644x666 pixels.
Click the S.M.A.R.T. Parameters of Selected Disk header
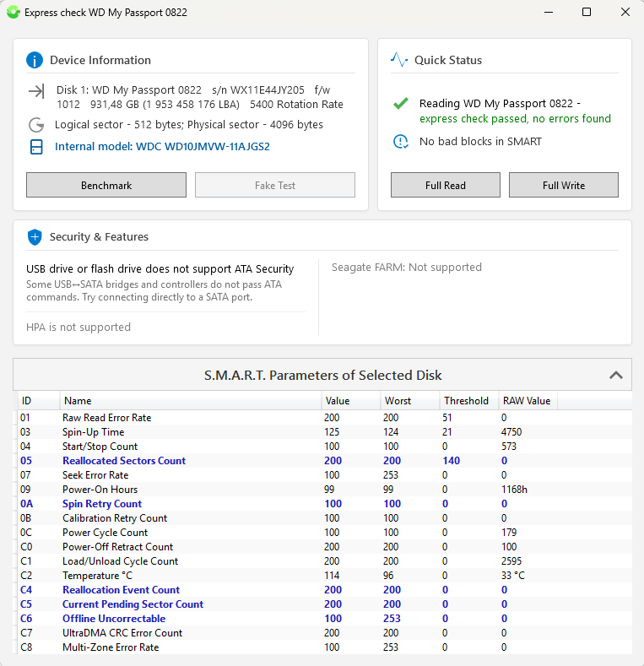tap(322, 375)
